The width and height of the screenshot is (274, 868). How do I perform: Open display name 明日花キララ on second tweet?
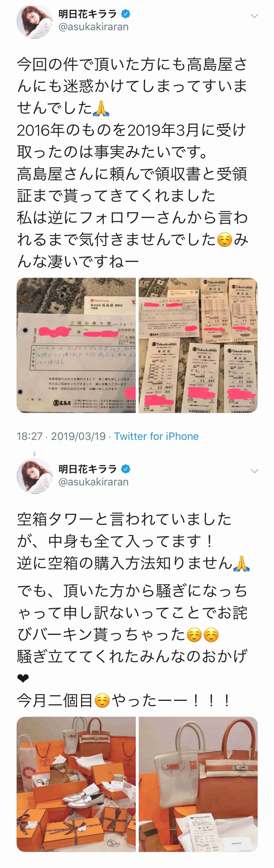(x=88, y=469)
